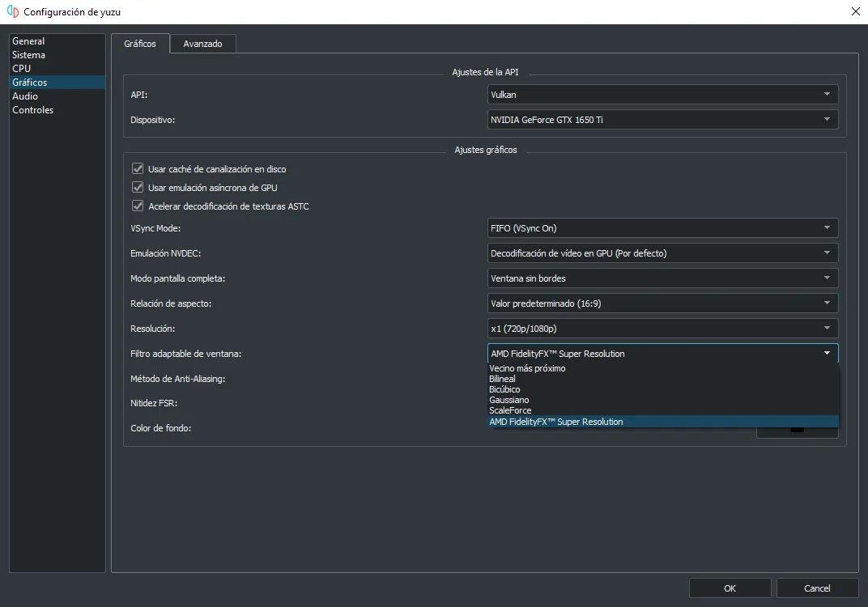The image size is (868, 607).
Task: Uncheck Acelerar decodificación de texturas ASTC
Action: [138, 206]
